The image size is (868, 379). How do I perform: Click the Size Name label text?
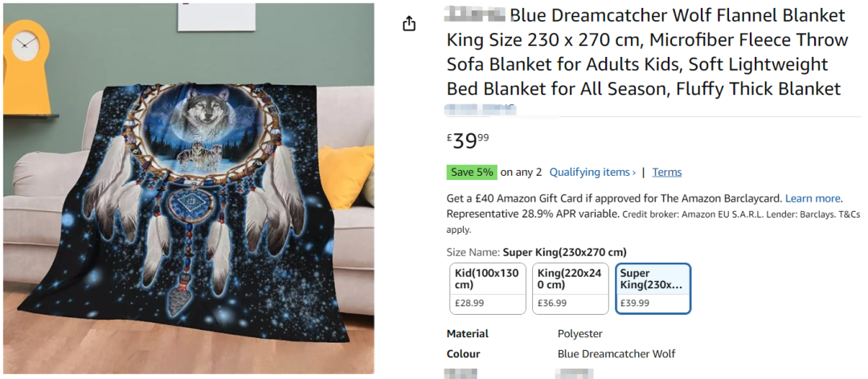[x=473, y=252]
